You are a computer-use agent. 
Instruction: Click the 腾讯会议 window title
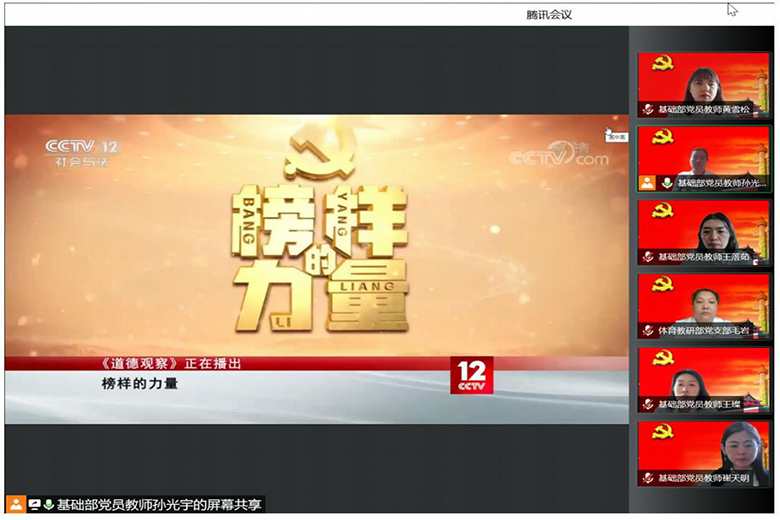(549, 14)
